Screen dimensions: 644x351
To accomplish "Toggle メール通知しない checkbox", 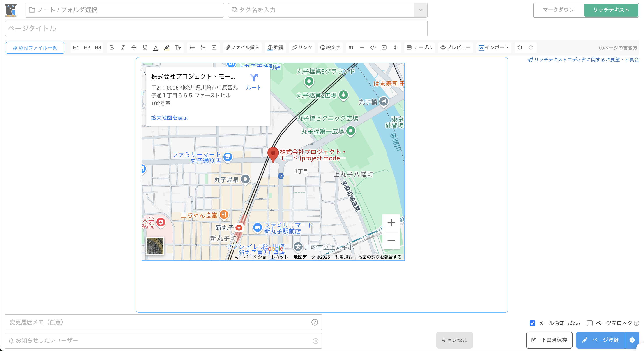I will coord(532,323).
